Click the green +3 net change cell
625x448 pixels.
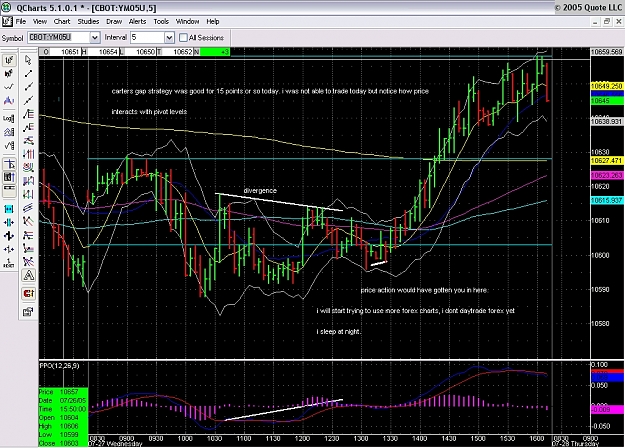tap(214, 52)
